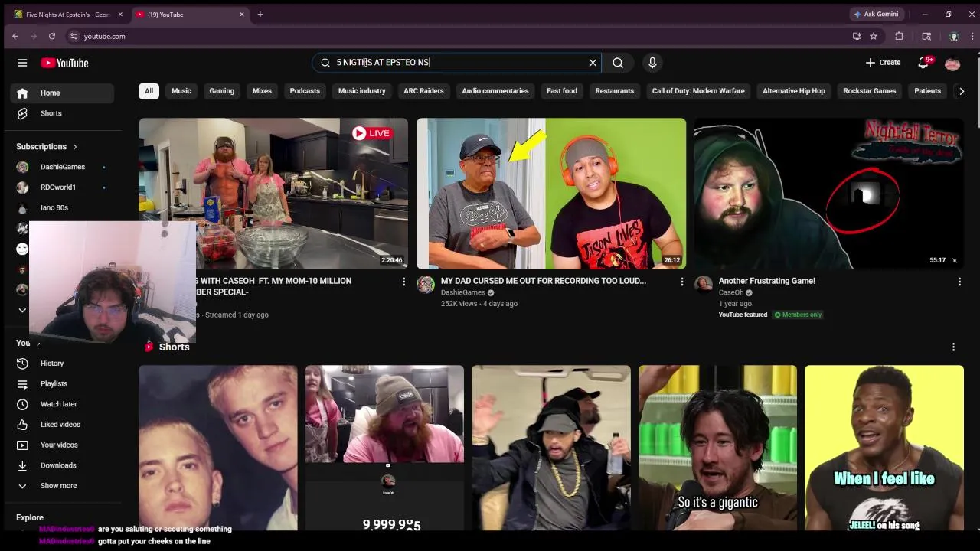Go to Home in sidebar
The height and width of the screenshot is (551, 980).
click(x=62, y=93)
